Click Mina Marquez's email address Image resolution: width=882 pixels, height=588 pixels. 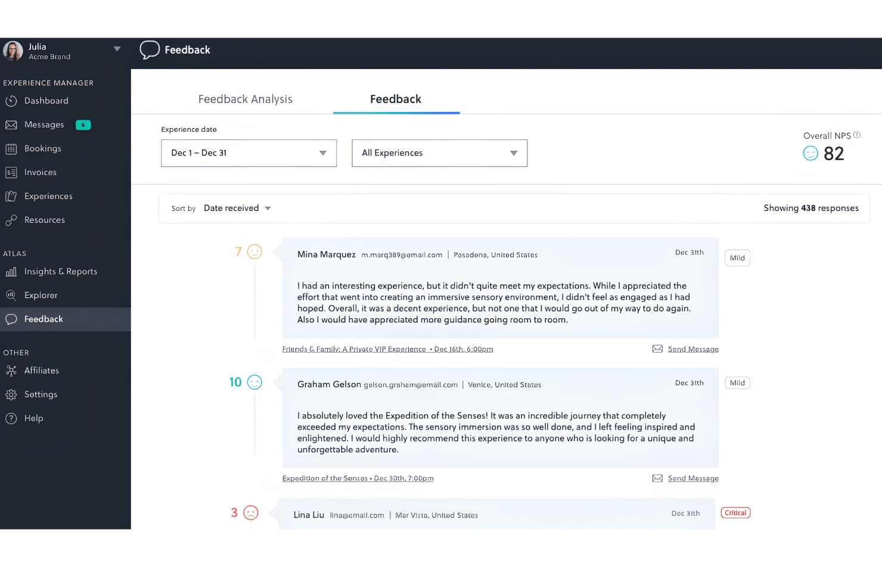pyautogui.click(x=402, y=255)
